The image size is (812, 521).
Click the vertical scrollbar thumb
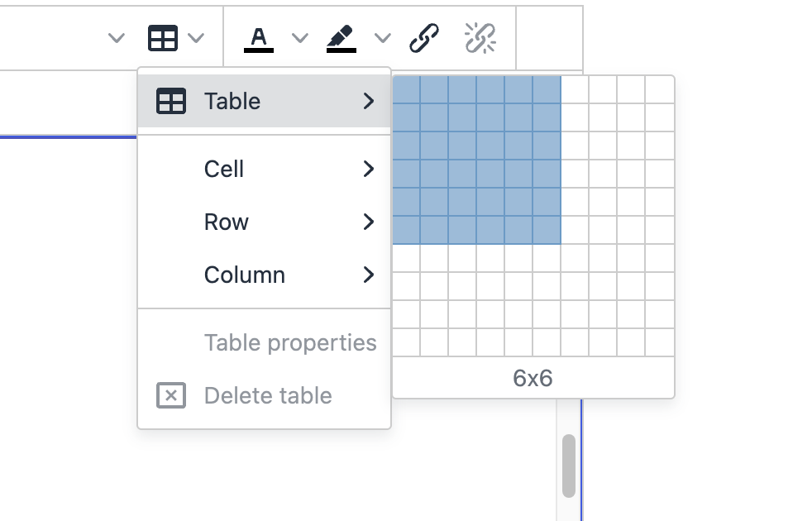click(569, 466)
